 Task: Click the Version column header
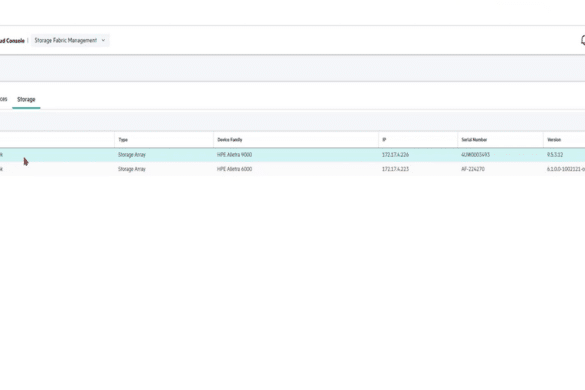pos(554,140)
